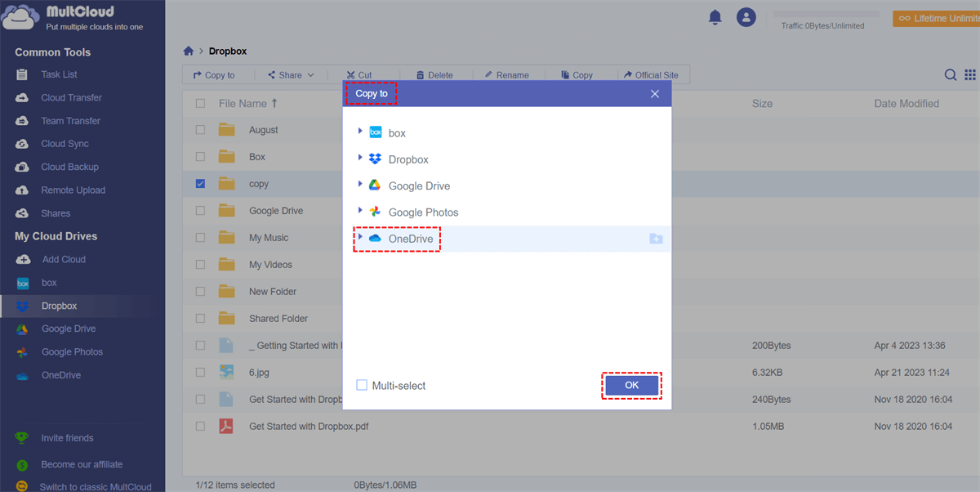980x492 pixels.
Task: Click Invite friends trophy item
Action: [67, 438]
